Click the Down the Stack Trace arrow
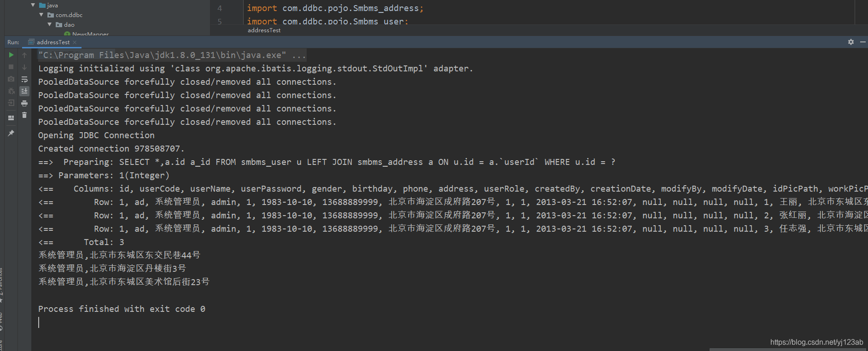Viewport: 868px width, 351px height. [x=24, y=67]
